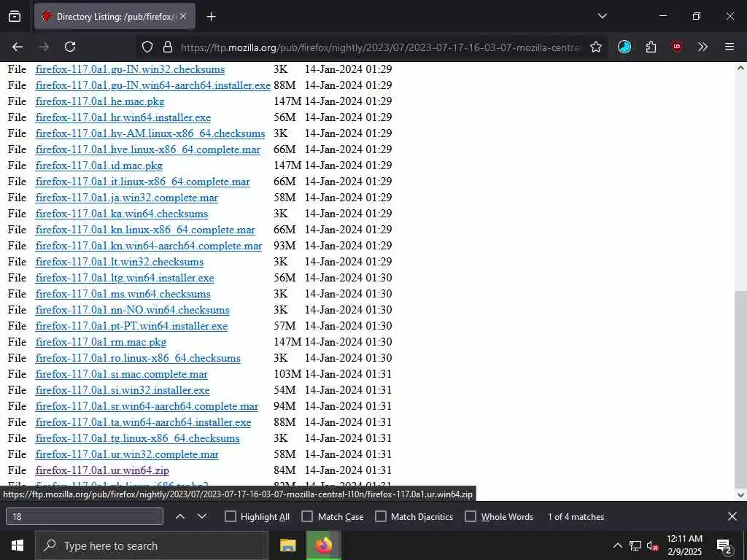Go forward one page
747x560 pixels.
click(x=44, y=47)
